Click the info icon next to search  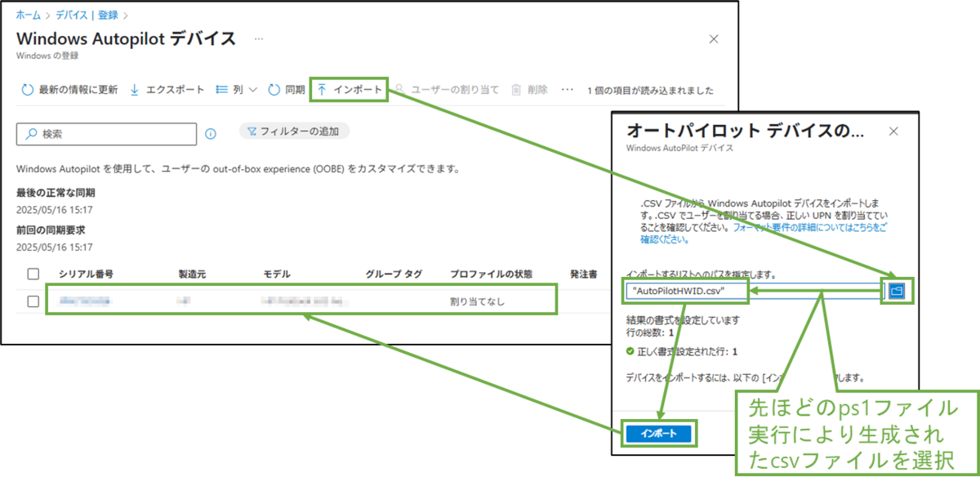click(211, 134)
